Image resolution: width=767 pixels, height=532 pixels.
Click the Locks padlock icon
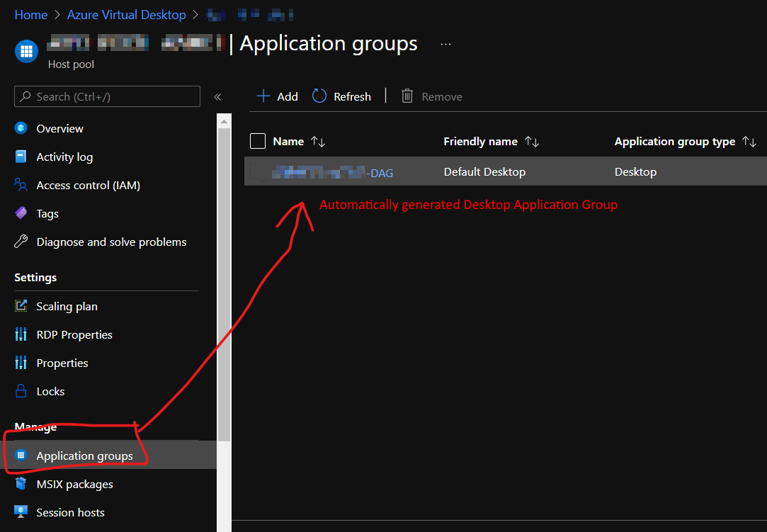click(21, 392)
